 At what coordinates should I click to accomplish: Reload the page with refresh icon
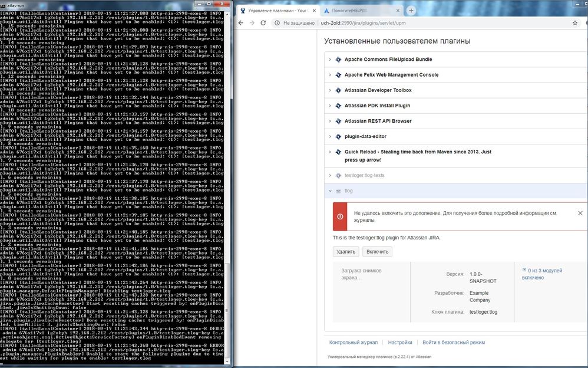point(263,23)
